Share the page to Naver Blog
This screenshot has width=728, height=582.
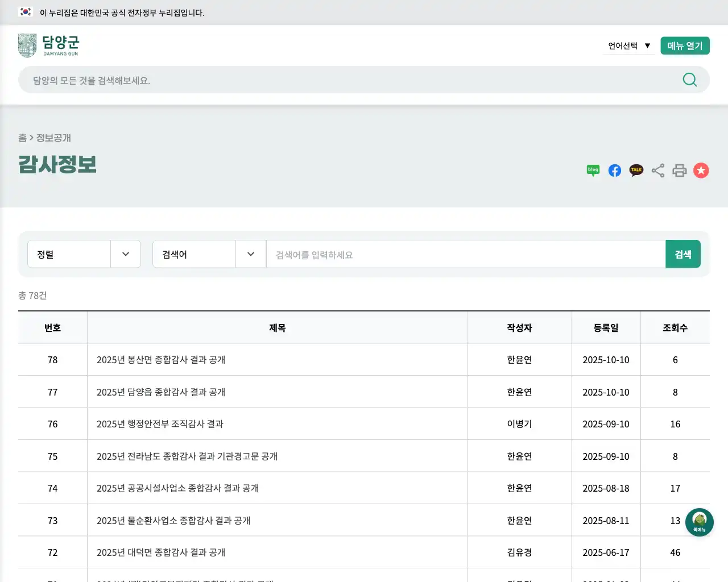coord(593,171)
